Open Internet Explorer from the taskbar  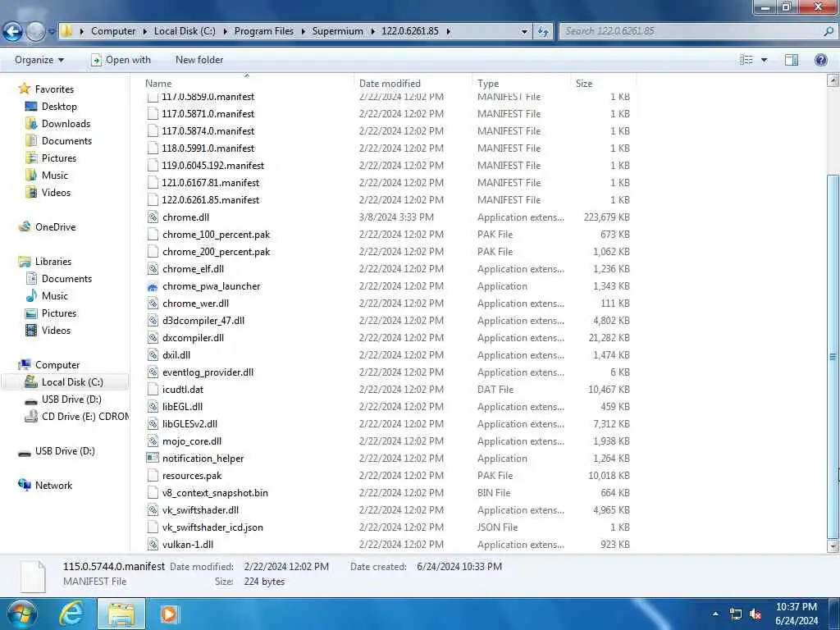pyautogui.click(x=71, y=614)
